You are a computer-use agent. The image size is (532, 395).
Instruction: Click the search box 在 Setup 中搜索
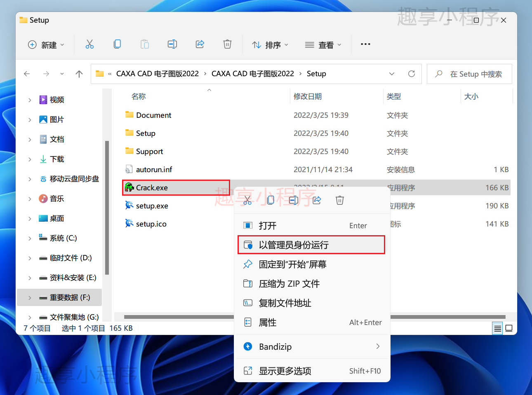coord(469,74)
